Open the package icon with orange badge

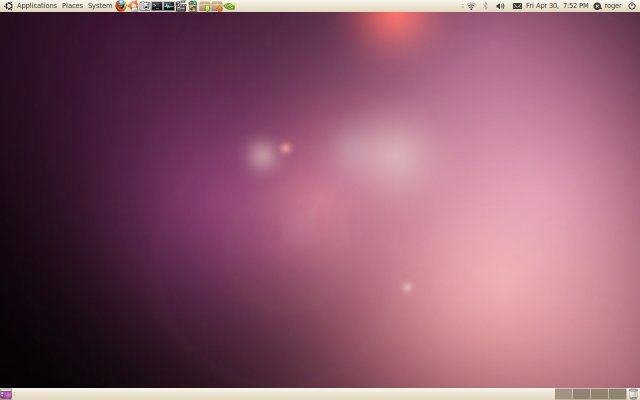pyautogui.click(x=217, y=7)
